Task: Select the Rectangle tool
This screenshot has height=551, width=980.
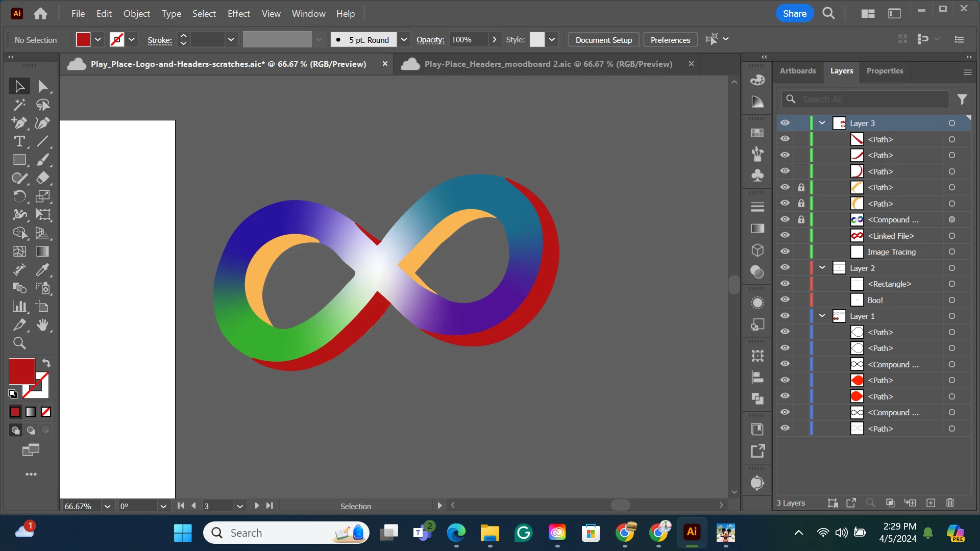Action: pyautogui.click(x=19, y=160)
